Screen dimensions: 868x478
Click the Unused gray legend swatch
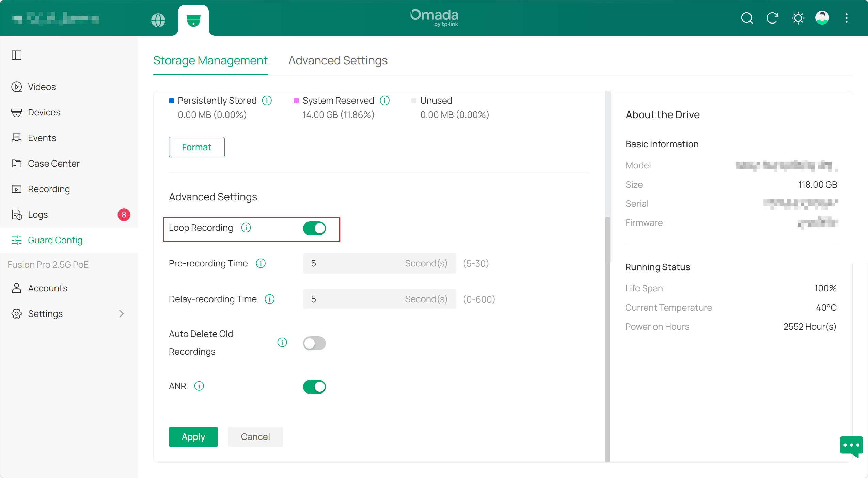click(x=414, y=101)
